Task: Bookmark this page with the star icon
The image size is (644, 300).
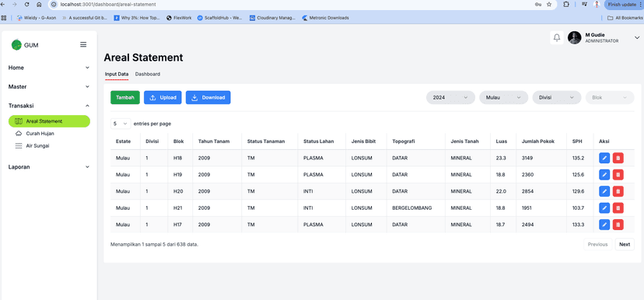Action: (549, 4)
